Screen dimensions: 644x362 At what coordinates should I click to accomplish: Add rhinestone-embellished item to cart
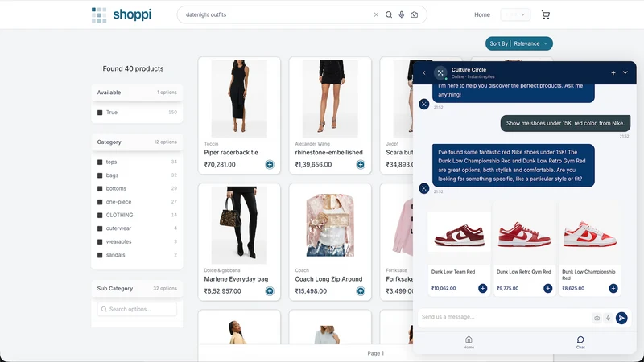(x=360, y=165)
